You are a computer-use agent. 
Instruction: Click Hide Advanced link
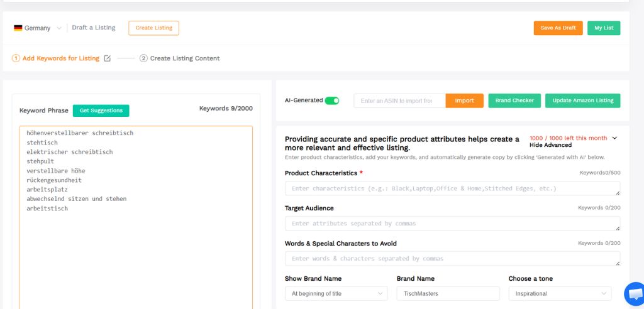click(x=550, y=145)
